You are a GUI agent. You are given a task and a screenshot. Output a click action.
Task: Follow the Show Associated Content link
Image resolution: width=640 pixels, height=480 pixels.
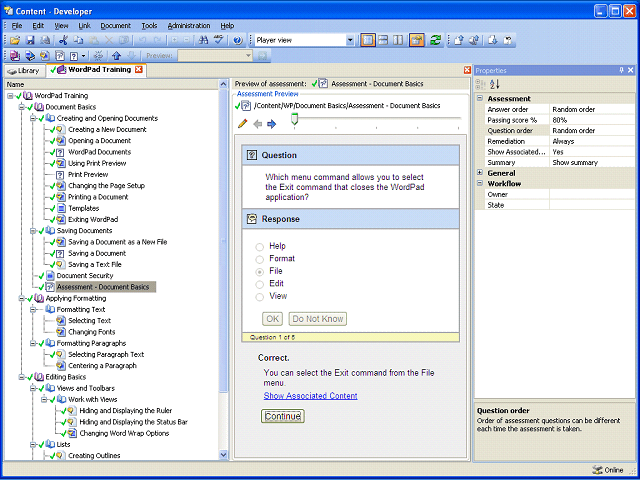310,396
